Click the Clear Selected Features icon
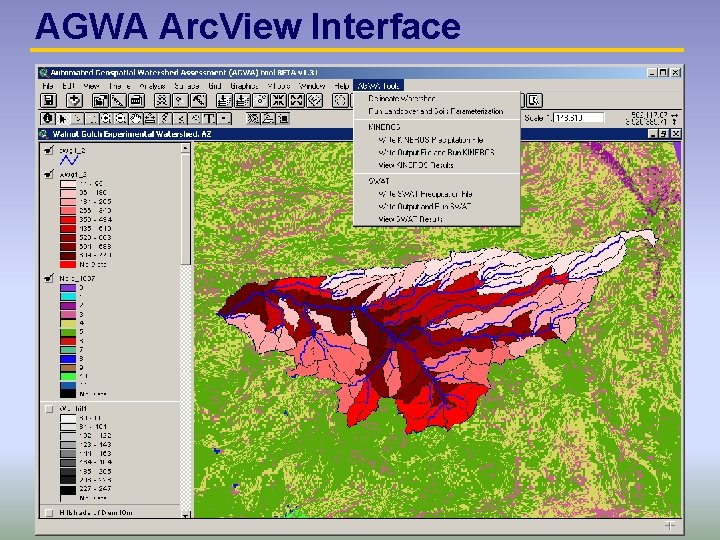This screenshot has height=540, width=720. tap(340, 100)
